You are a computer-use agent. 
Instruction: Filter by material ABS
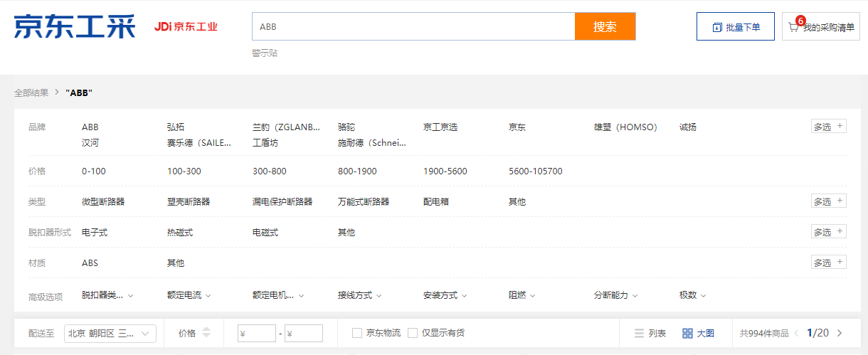tap(90, 263)
